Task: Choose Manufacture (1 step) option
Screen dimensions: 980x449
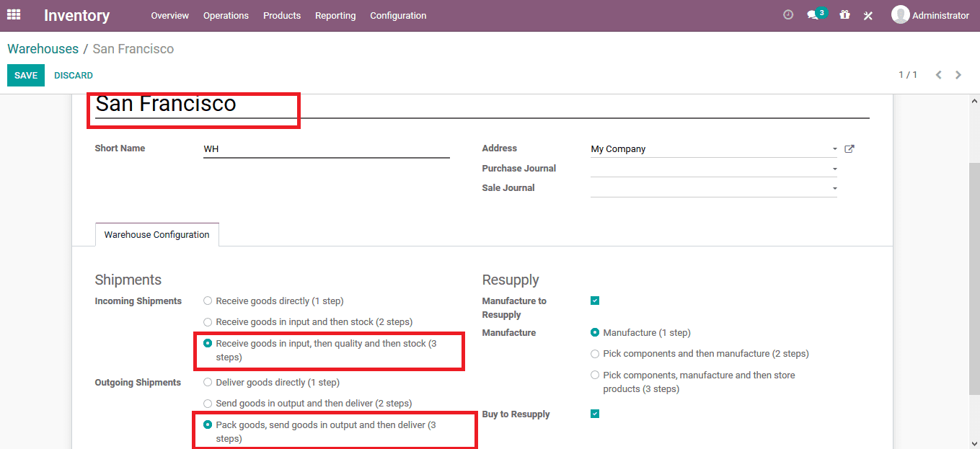Action: (x=595, y=333)
